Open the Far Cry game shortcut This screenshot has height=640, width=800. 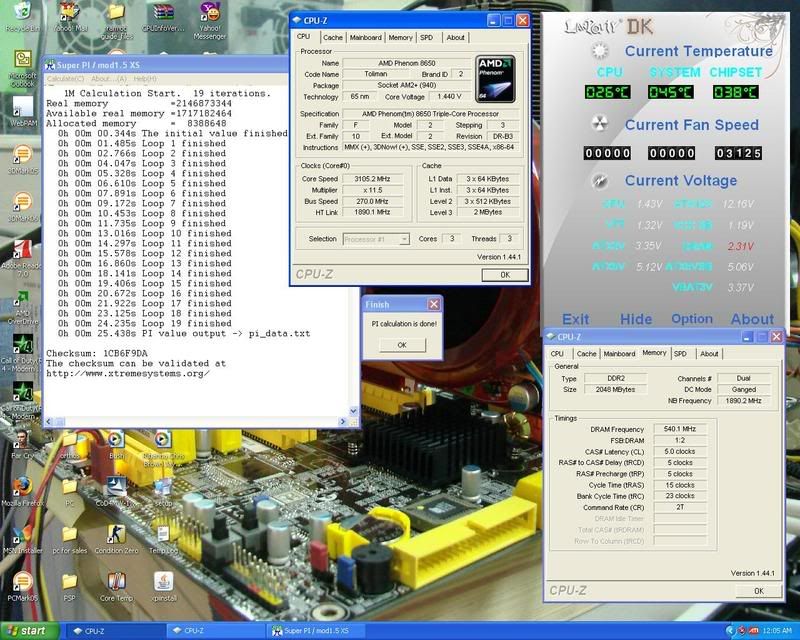(20, 437)
